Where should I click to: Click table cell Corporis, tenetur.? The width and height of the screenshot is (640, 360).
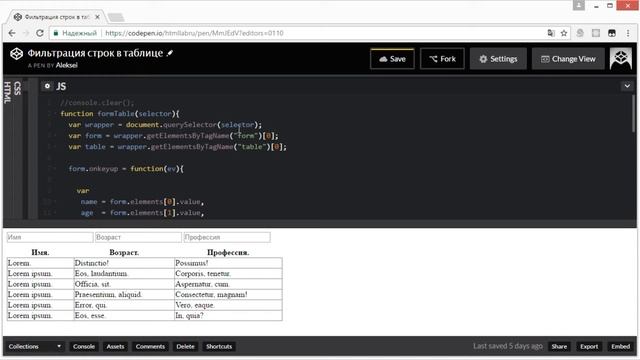point(228,273)
